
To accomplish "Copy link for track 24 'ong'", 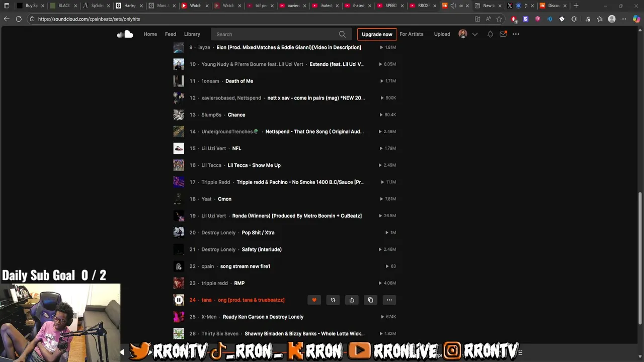I will click(370, 300).
